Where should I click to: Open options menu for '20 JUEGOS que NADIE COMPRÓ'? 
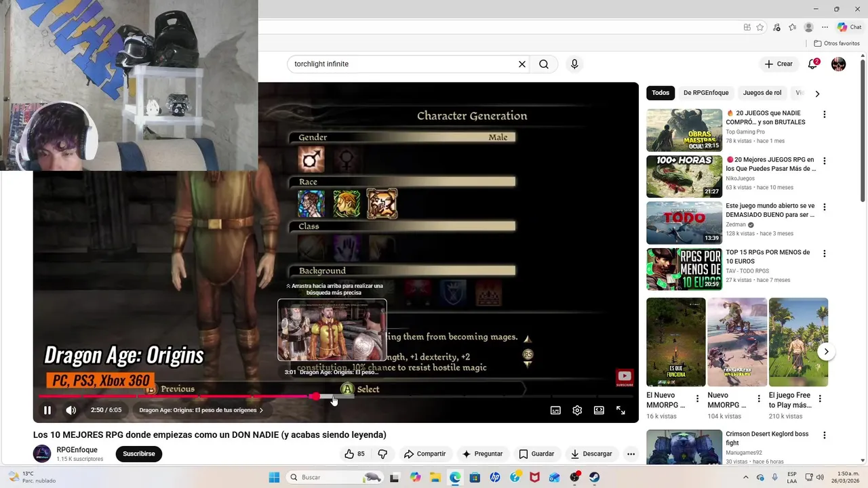[x=825, y=115]
